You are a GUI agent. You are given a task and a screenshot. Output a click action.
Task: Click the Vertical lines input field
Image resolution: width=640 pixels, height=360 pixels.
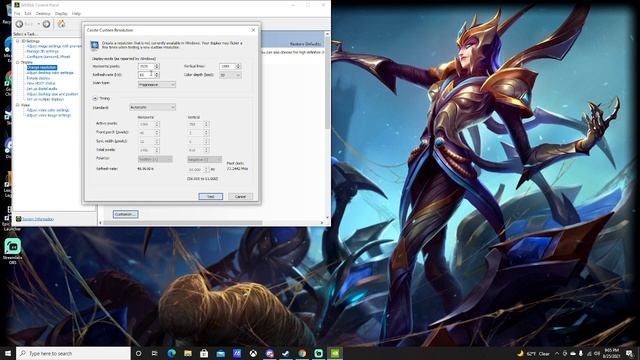point(227,66)
